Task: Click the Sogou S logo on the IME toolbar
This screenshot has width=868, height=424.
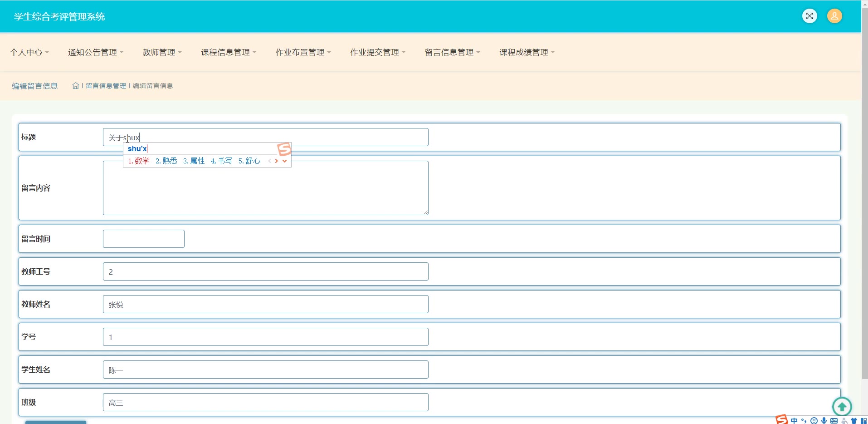Action: point(782,420)
